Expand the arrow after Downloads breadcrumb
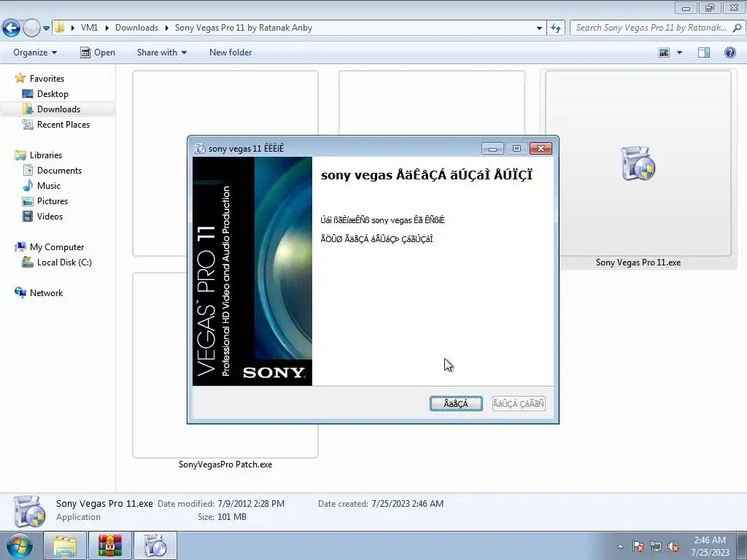This screenshot has width=747, height=560. pos(167,28)
